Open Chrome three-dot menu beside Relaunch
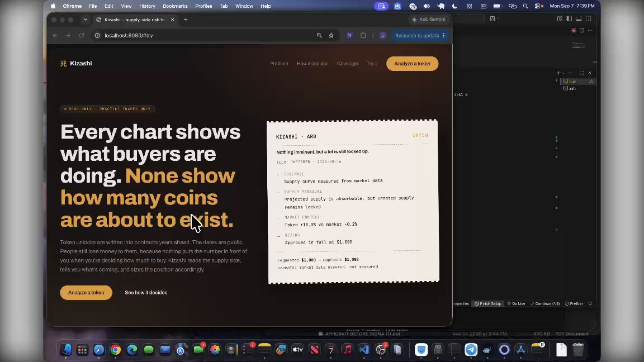The image size is (644, 362). coord(444,35)
